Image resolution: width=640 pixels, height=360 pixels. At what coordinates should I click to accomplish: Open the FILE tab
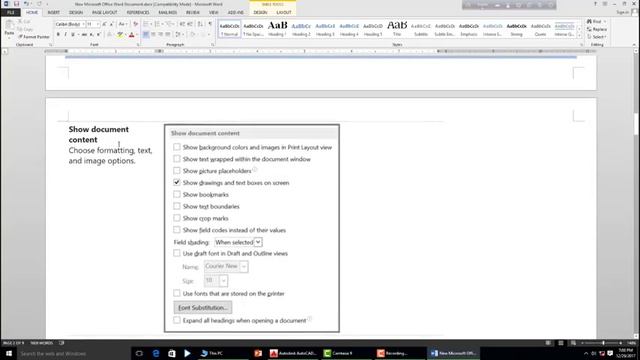pyautogui.click(x=11, y=13)
